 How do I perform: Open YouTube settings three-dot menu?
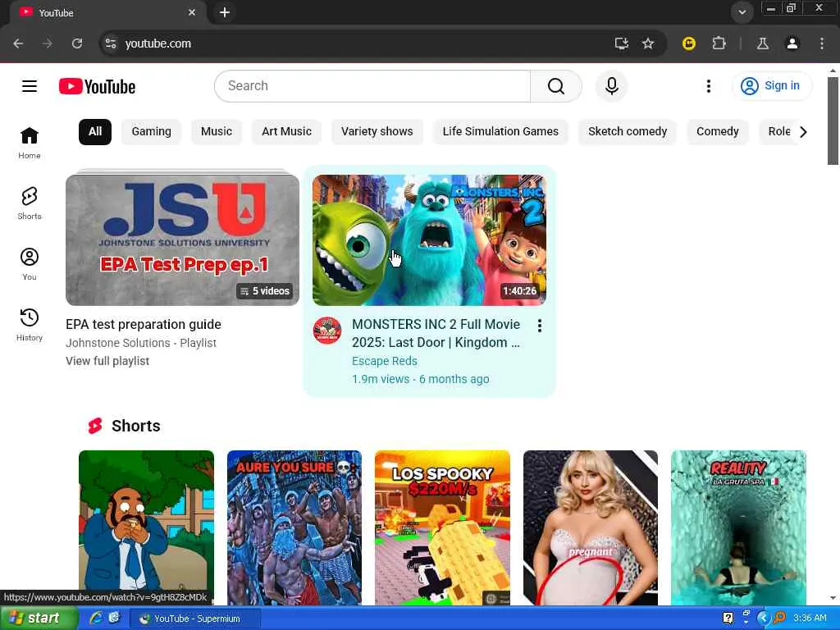pyautogui.click(x=708, y=85)
